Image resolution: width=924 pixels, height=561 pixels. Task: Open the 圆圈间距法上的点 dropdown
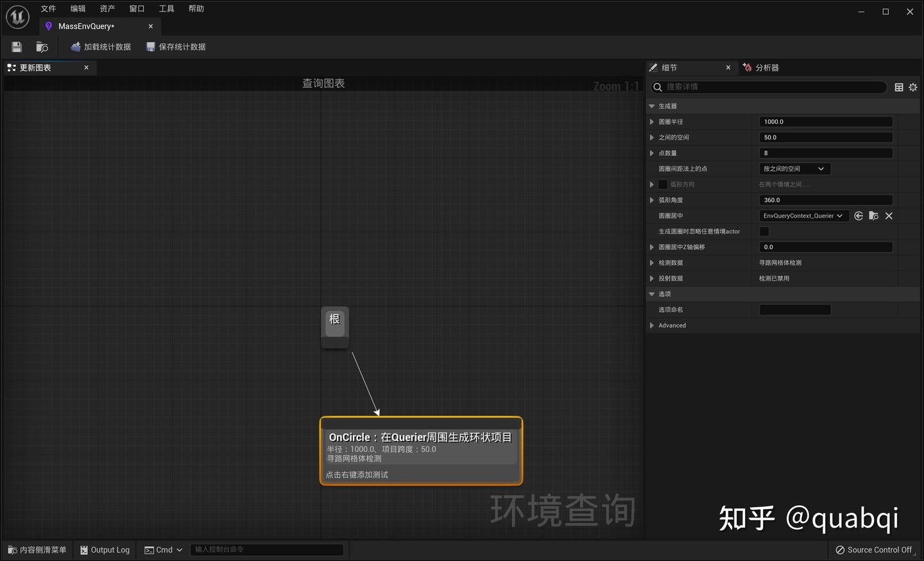pos(794,168)
